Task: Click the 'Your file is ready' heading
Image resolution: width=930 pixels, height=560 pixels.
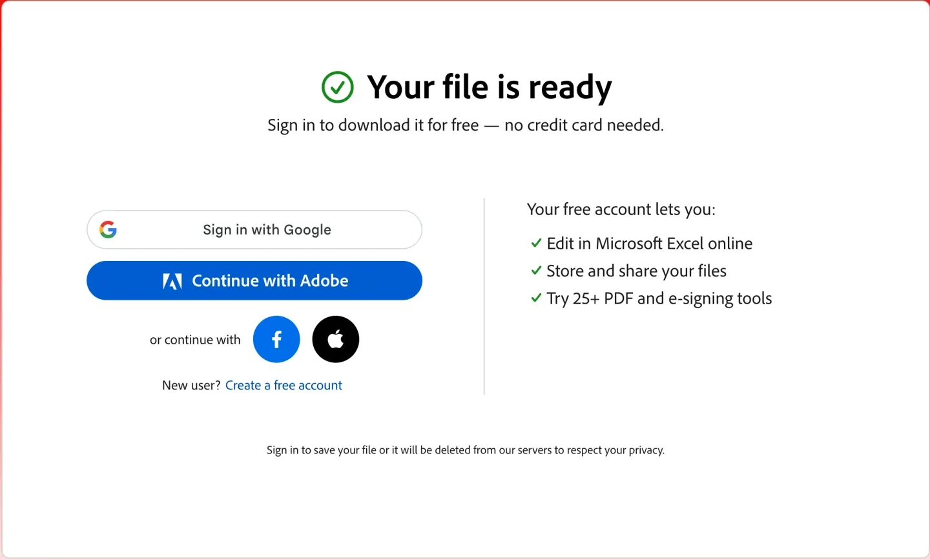Action: pos(489,87)
